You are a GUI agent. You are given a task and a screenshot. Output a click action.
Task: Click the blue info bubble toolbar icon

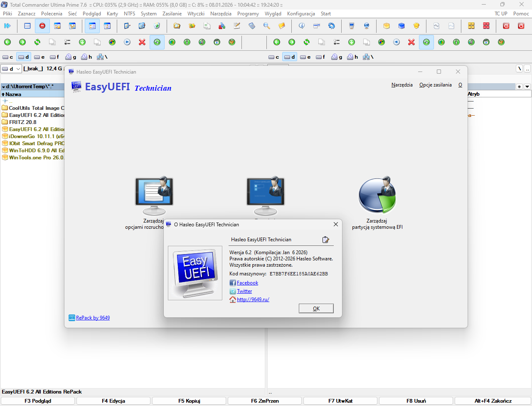coord(302,26)
